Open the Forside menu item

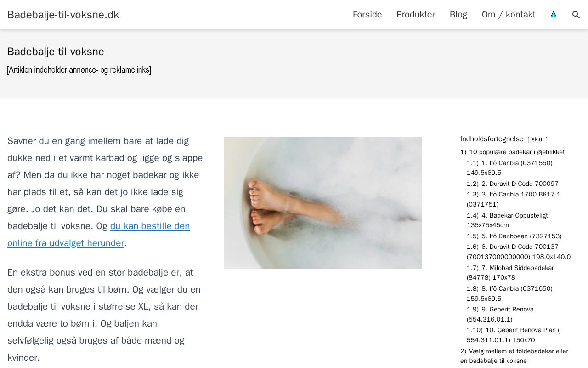pyautogui.click(x=367, y=15)
